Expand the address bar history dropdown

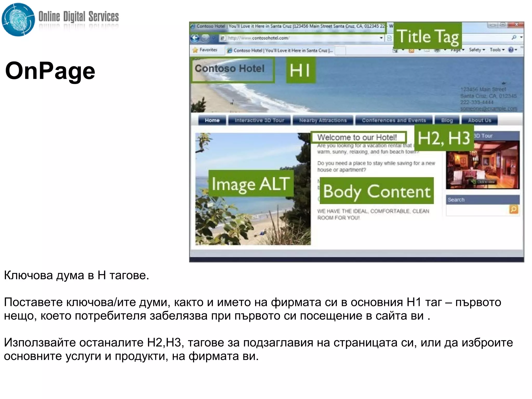(x=381, y=38)
